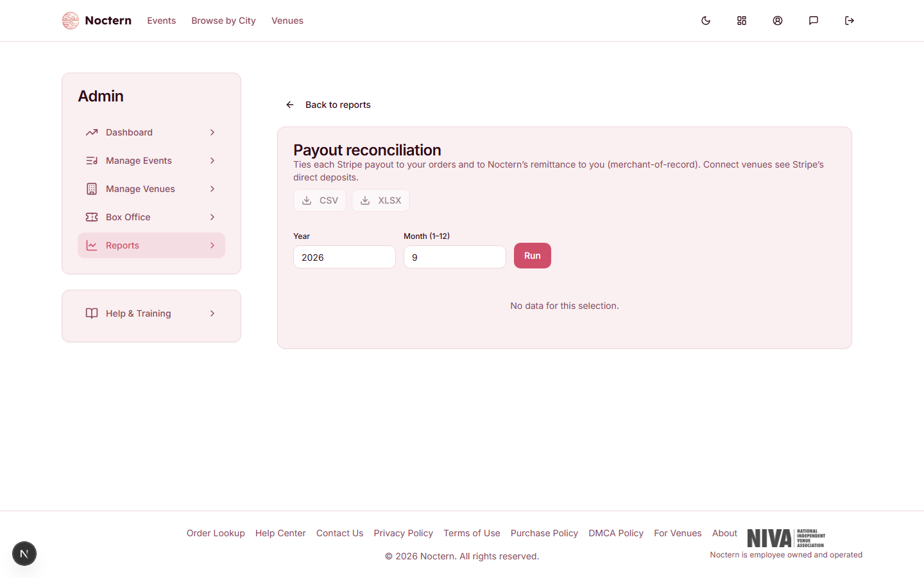This screenshot has height=578, width=924.
Task: Select Dashboard in the Admin sidebar
Action: [x=151, y=132]
